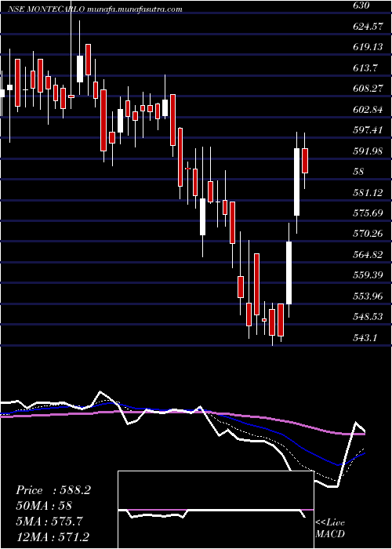Select the 548.53 price axis label
392x549 pixels.
[x=368, y=317]
